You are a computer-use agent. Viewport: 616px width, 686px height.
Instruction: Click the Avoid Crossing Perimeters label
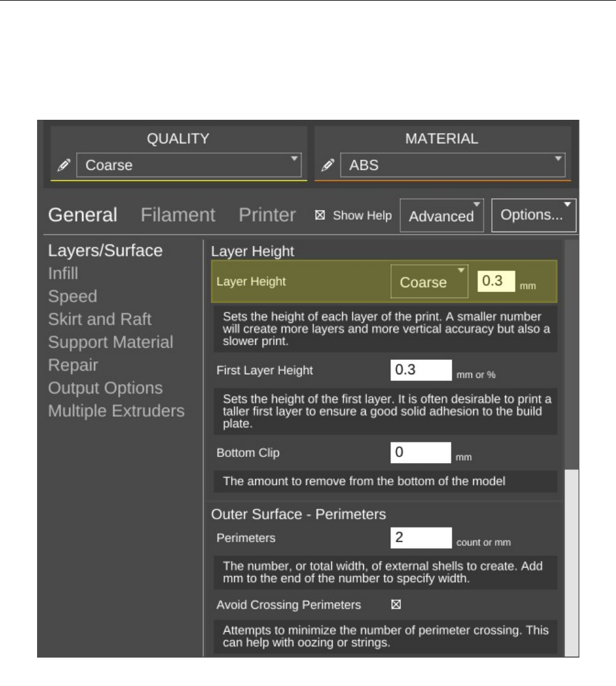tap(289, 605)
